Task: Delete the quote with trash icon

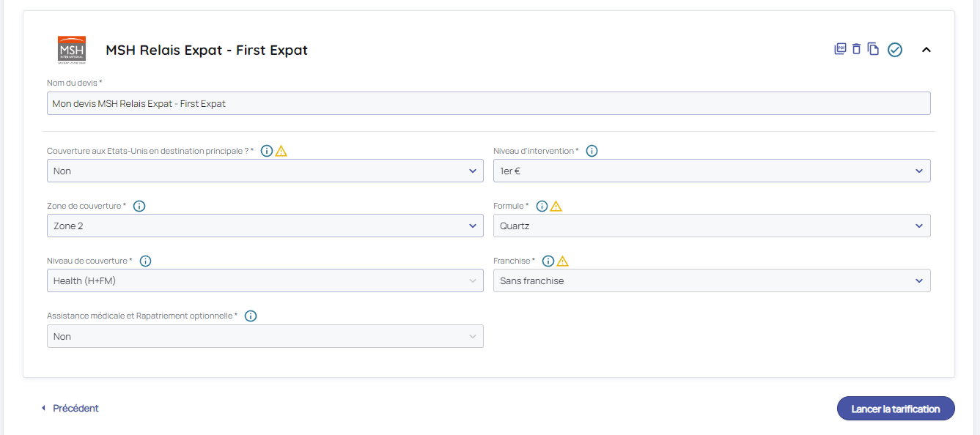Action: (856, 49)
